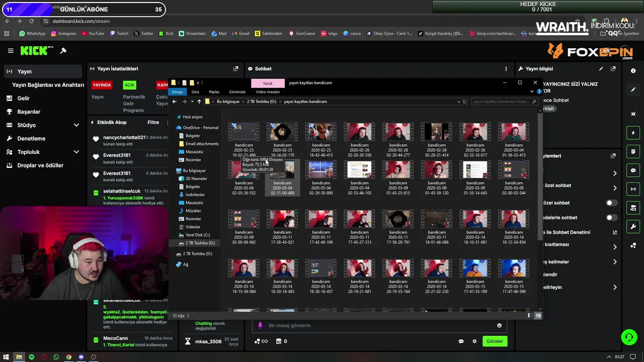644x362 pixels.
Task: Open Explorer help question mark icon
Action: [x=539, y=92]
